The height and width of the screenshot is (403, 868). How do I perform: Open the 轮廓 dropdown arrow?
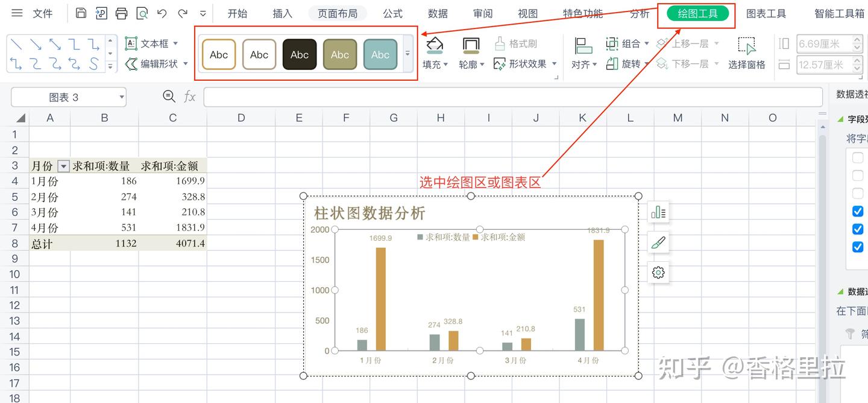482,65
